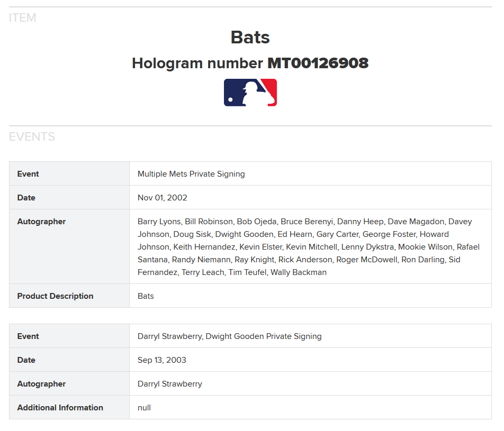Image resolution: width=504 pixels, height=431 pixels.
Task: Click the Darryl Strawberry autographer value
Action: point(170,384)
